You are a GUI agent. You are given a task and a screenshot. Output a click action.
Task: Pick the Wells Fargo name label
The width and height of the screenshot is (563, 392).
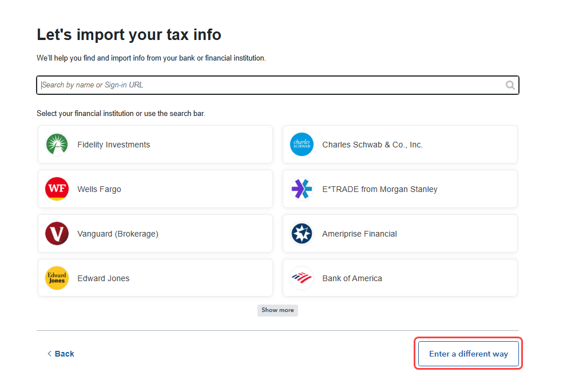(x=99, y=189)
